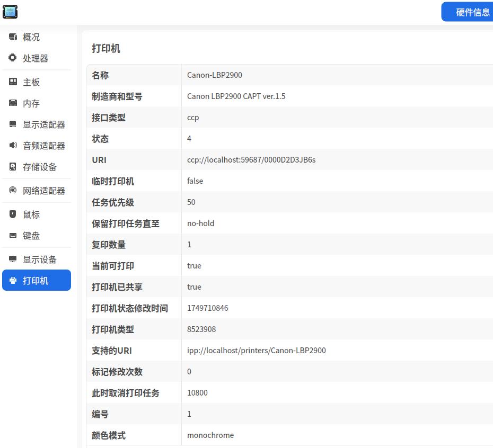Click the 概况 overview icon in sidebar
The width and height of the screenshot is (493, 448).
[13, 37]
